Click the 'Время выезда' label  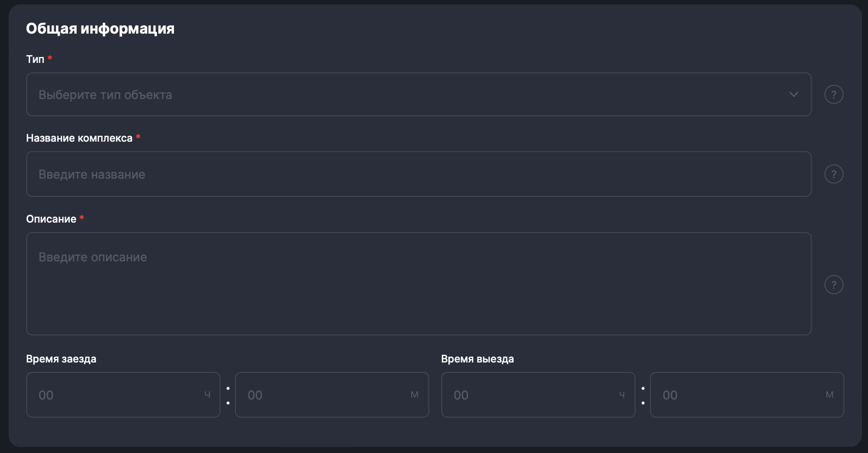pyautogui.click(x=477, y=359)
